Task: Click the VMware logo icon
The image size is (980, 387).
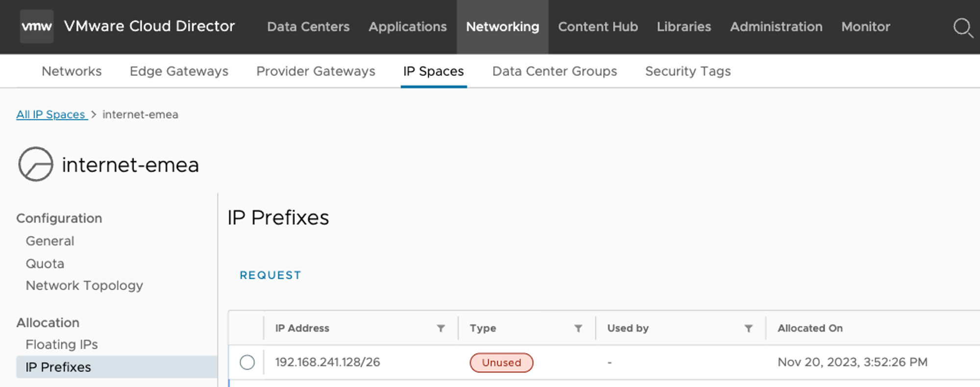Action: point(37,26)
